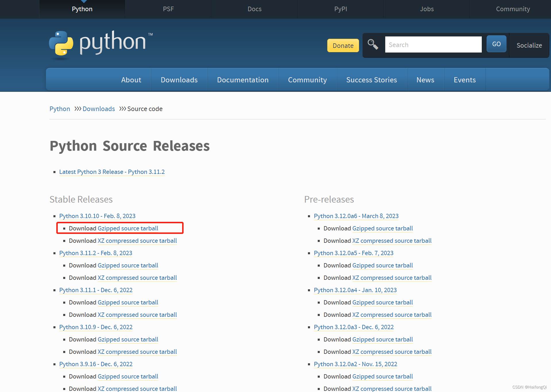Open the Success Stories navigation menu
Image resolution: width=551 pixels, height=392 pixels.
(371, 80)
